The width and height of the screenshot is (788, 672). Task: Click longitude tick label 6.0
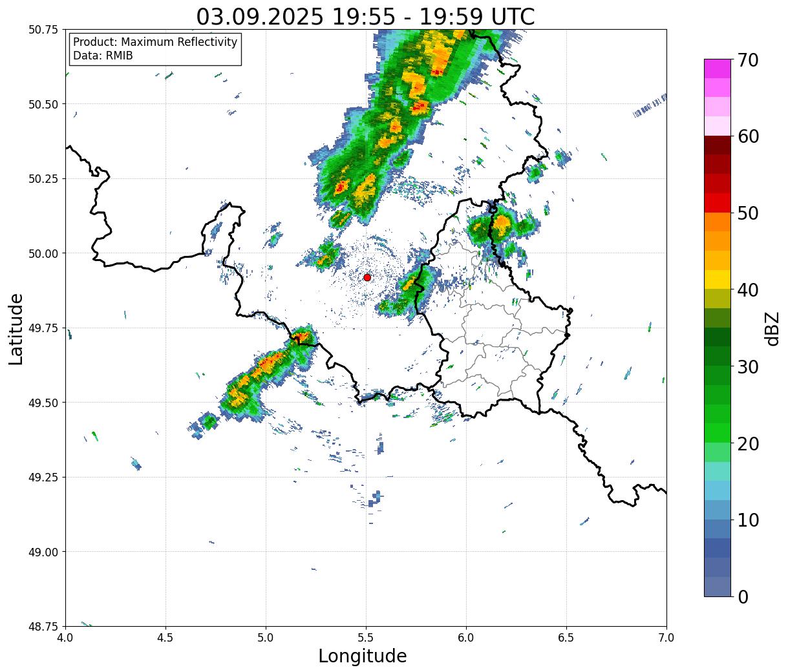pos(466,638)
